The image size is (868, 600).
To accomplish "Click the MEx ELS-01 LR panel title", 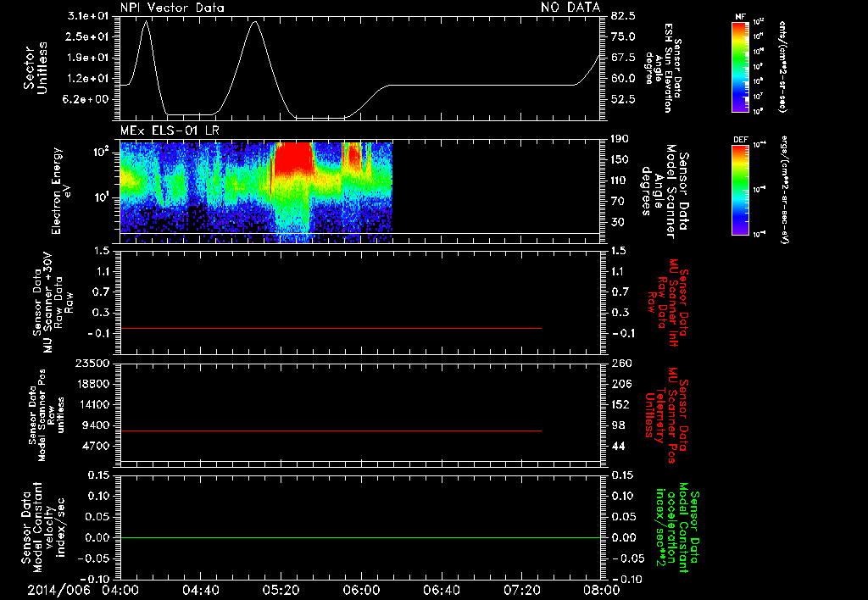I will (170, 131).
